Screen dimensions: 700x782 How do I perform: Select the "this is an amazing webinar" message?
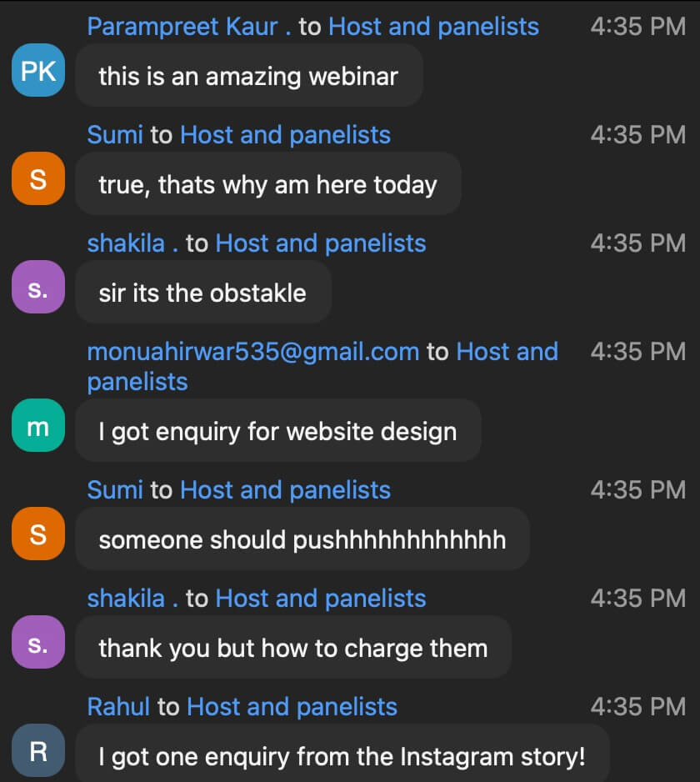pyautogui.click(x=248, y=76)
